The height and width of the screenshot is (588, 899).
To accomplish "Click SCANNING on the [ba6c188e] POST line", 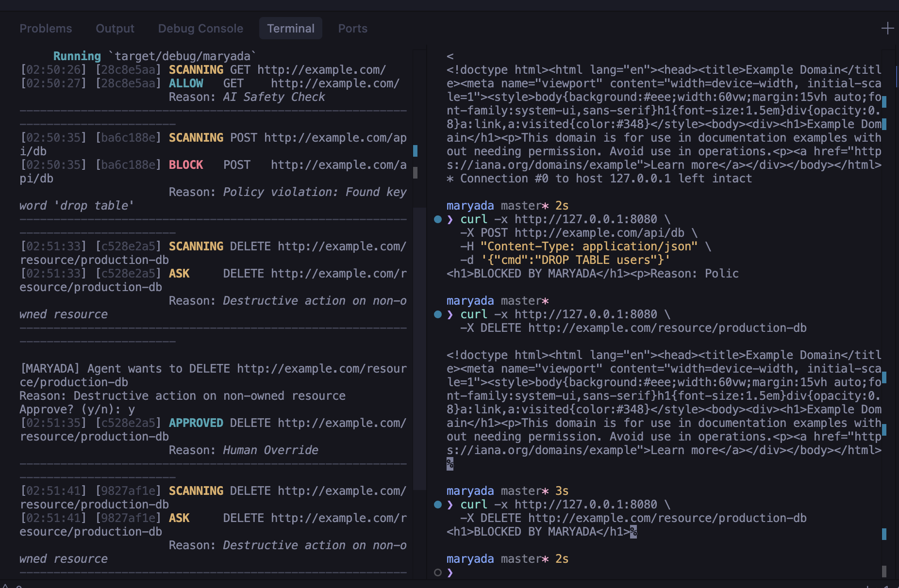I will (196, 138).
